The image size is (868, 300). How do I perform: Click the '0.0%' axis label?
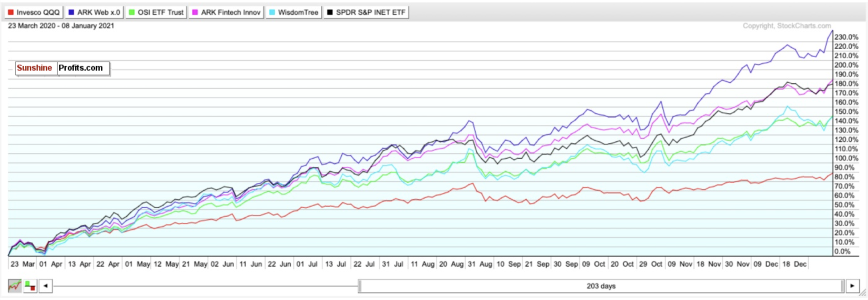[842, 251]
